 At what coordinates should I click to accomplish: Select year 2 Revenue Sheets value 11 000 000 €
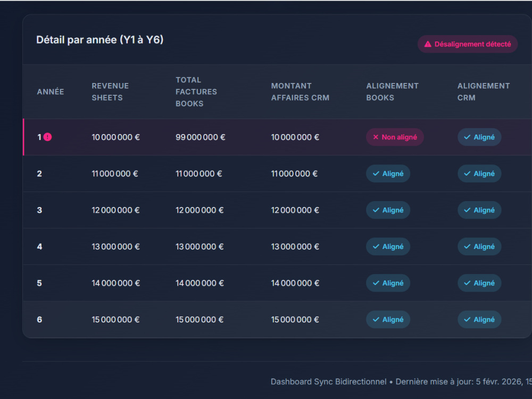coord(115,174)
